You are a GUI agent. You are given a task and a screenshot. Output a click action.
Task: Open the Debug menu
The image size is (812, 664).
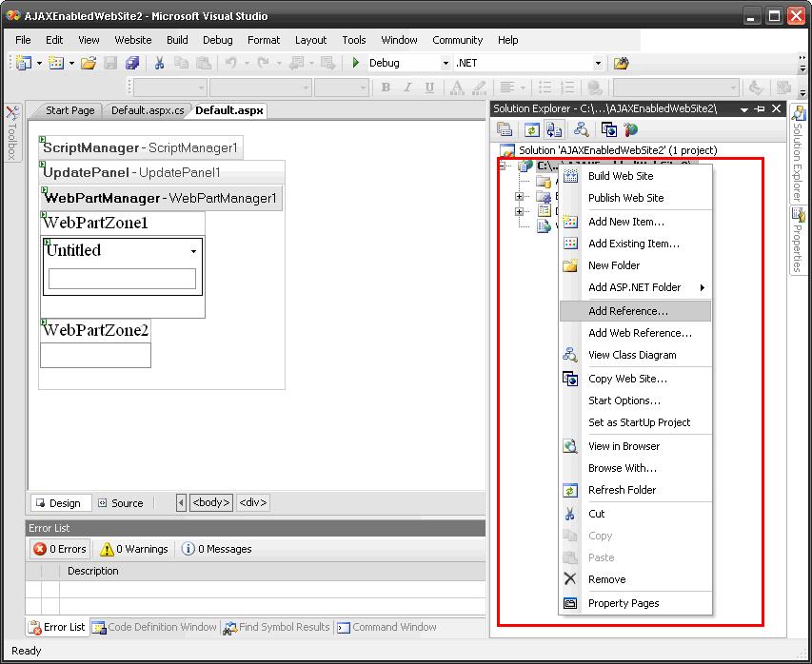[x=217, y=40]
